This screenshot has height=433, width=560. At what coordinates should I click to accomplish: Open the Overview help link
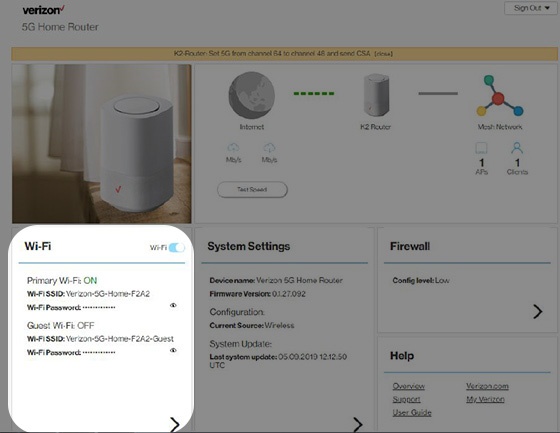(409, 386)
